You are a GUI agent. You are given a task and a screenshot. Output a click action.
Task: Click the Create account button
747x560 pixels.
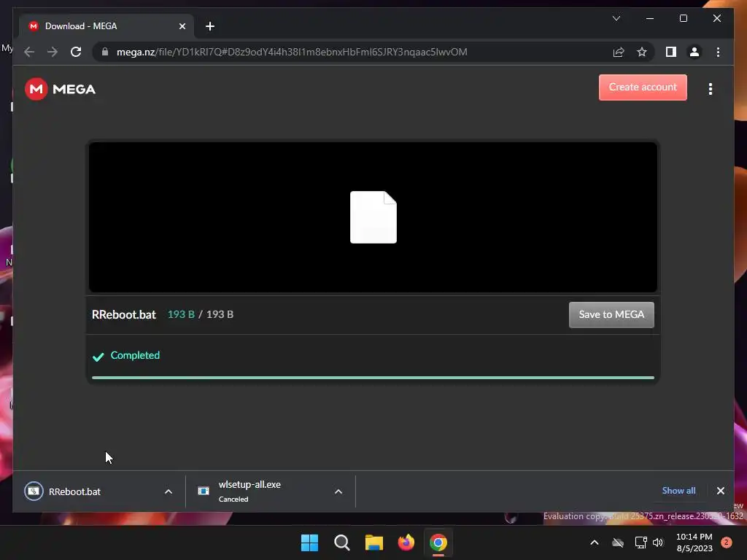pos(642,87)
